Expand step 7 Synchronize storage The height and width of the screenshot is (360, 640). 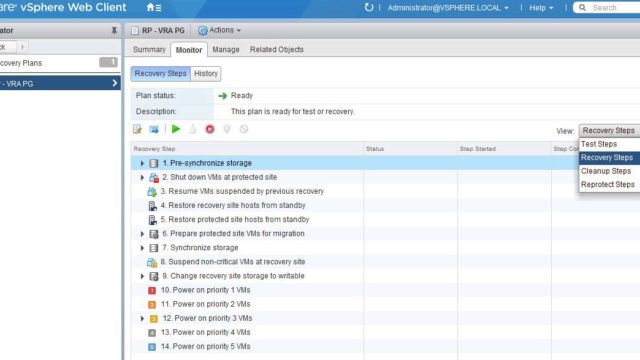tap(142, 248)
